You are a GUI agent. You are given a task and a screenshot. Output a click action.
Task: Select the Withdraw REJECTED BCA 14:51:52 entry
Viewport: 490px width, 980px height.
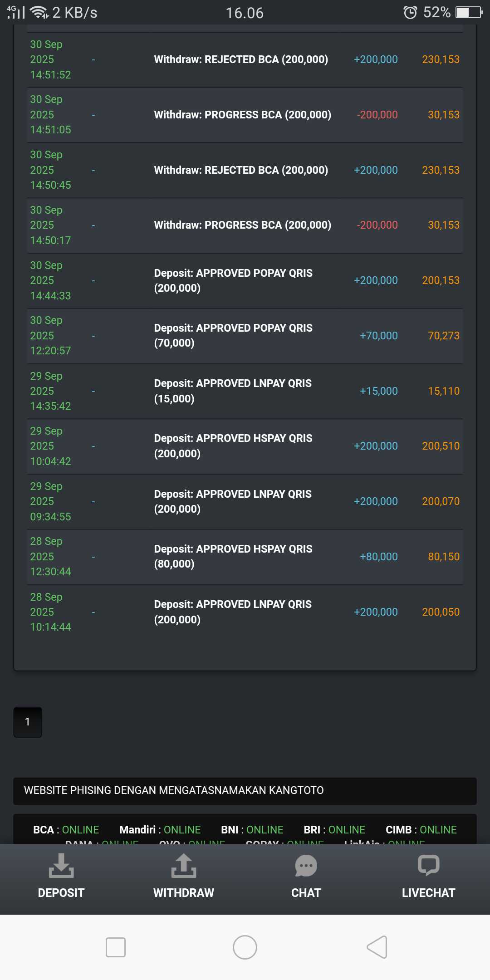pyautogui.click(x=241, y=59)
